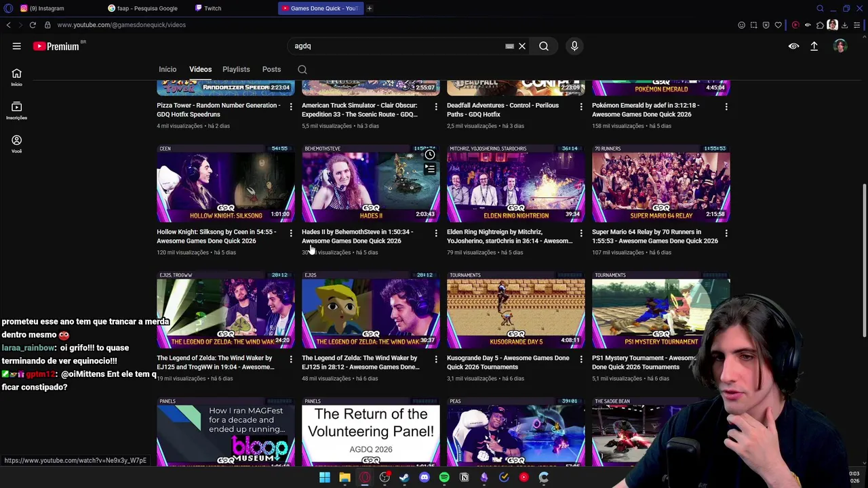Open the Super Mario 64 Relay thumbnail
The image size is (868, 488).
[x=661, y=183]
